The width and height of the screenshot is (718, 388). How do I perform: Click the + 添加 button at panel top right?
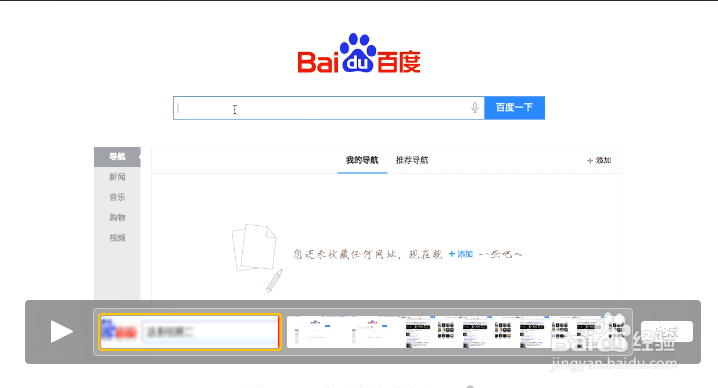(599, 160)
